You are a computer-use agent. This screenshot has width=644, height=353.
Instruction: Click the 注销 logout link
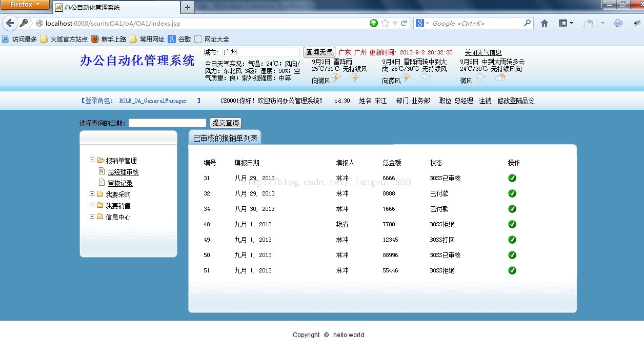(485, 101)
